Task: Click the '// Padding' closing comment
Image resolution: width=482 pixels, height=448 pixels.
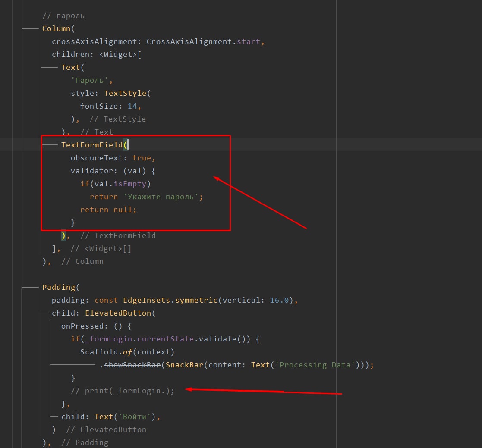Action: click(85, 442)
